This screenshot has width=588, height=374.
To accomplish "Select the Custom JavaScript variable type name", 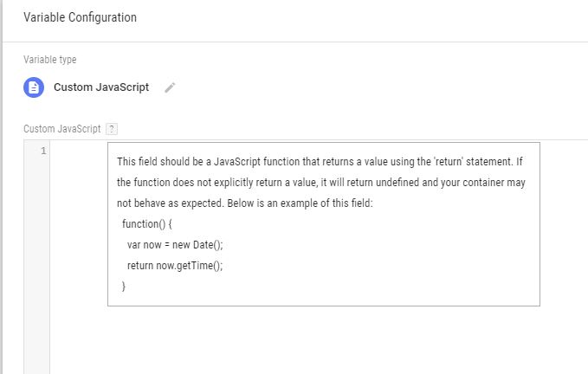I will [101, 87].
